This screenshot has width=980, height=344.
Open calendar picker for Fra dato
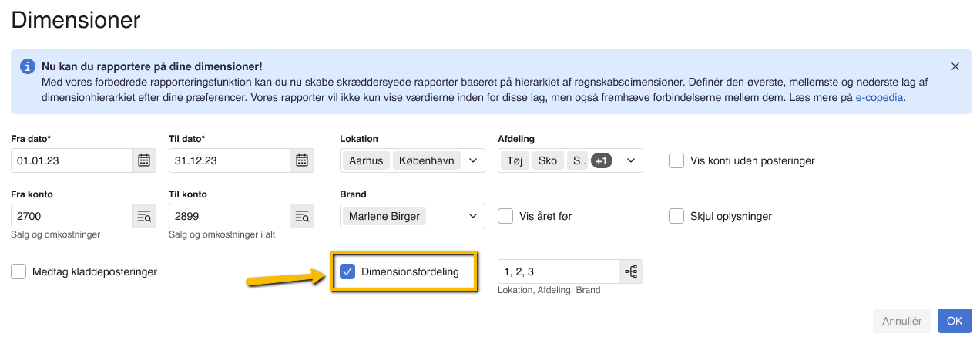tap(144, 160)
